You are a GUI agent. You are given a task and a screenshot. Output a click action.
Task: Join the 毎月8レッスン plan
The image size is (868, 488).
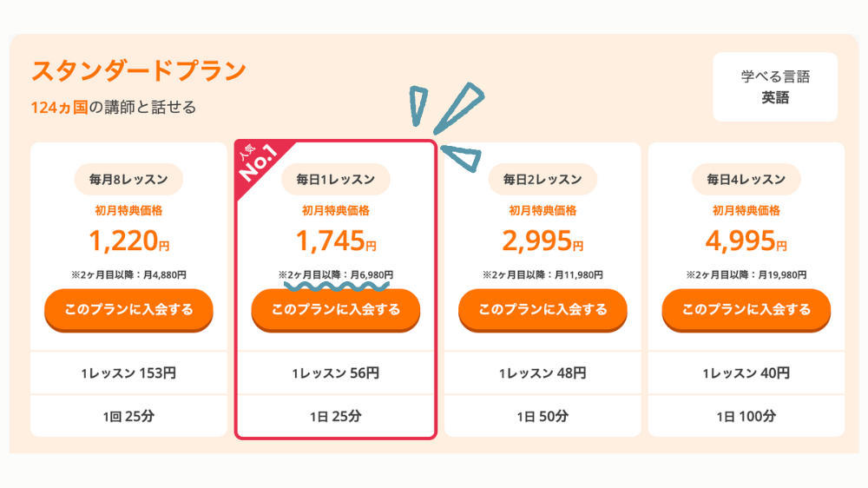pyautogui.click(x=128, y=310)
